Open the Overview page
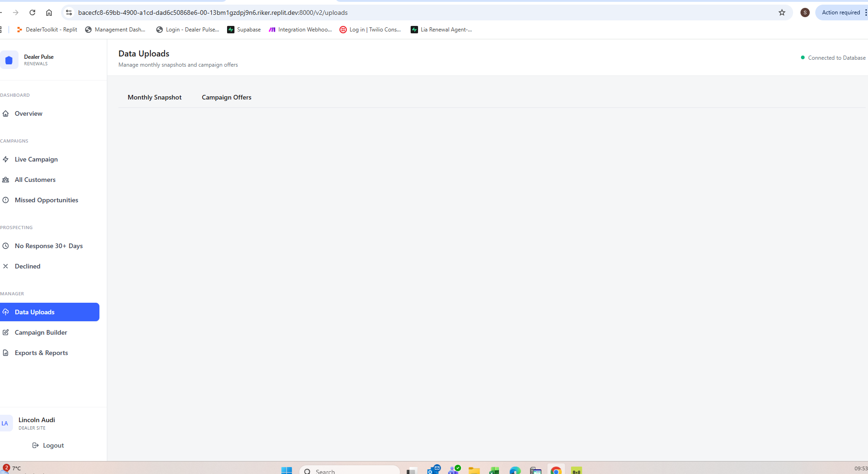Screen dimensions: 868x474 click(x=49, y=113)
